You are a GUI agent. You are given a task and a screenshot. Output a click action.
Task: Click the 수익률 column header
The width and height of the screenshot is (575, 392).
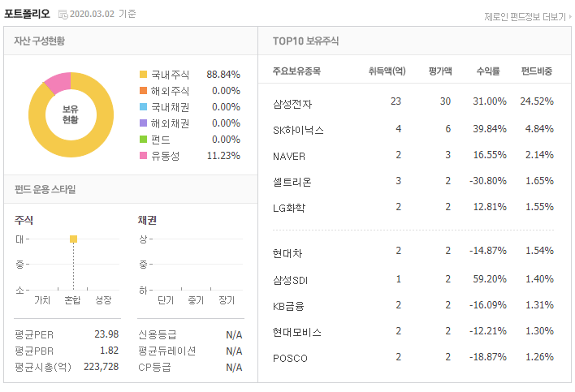pos(488,71)
